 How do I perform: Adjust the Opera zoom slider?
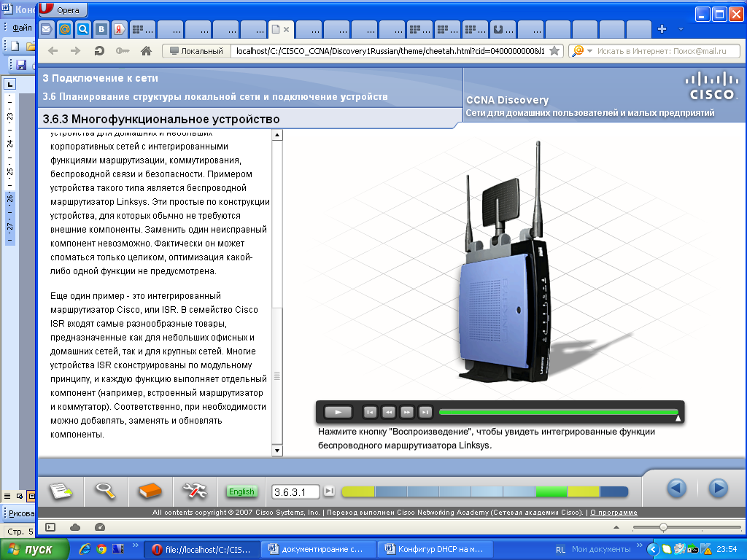[663, 527]
